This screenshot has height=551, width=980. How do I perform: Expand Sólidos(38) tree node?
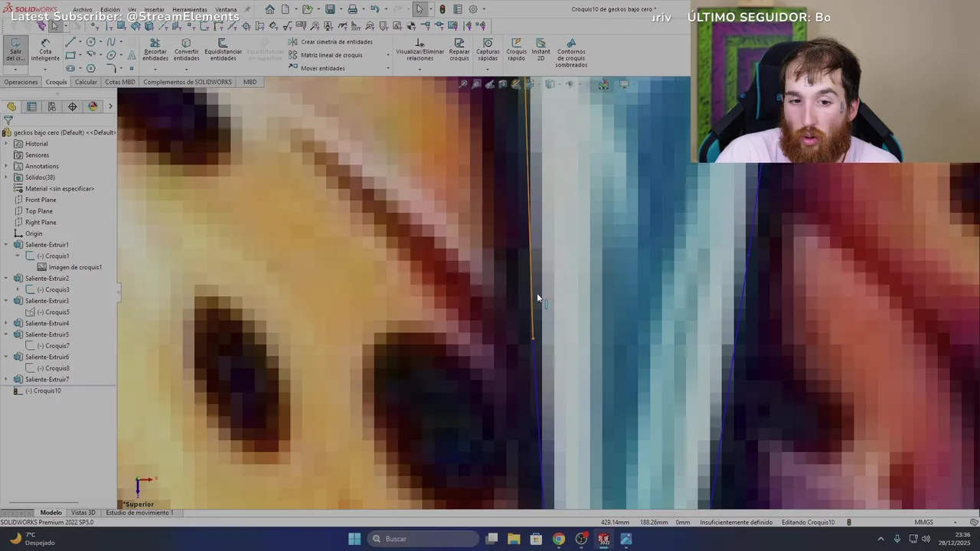click(x=7, y=178)
